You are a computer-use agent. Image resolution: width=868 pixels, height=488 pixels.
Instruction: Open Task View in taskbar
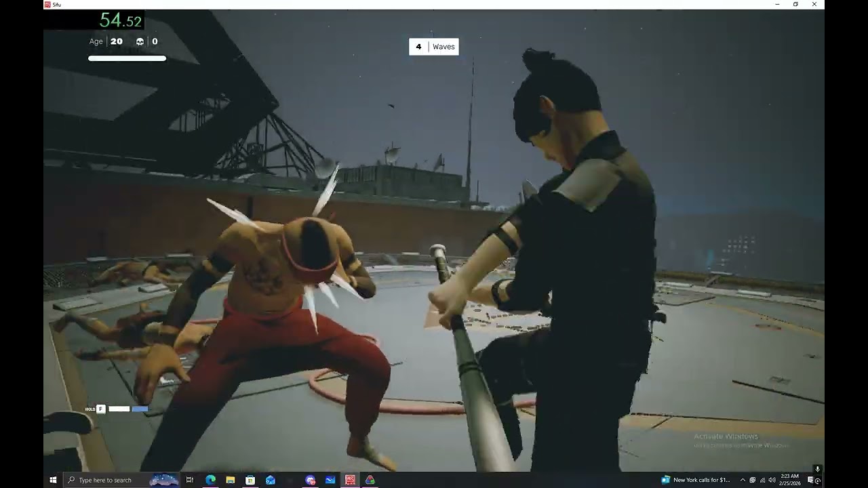click(190, 480)
